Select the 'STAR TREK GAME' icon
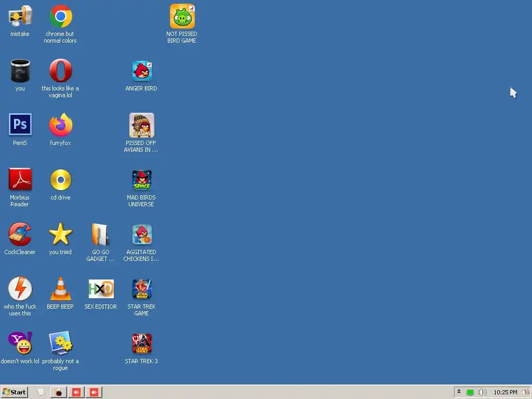The height and width of the screenshot is (399, 532). pyautogui.click(x=142, y=289)
